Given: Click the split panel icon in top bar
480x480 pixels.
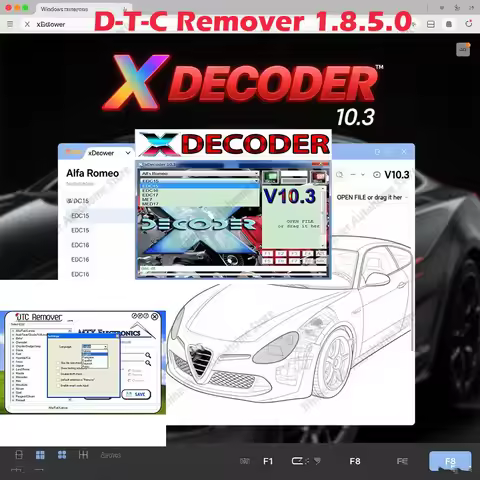Looking at the screenshot, I should (431, 24).
